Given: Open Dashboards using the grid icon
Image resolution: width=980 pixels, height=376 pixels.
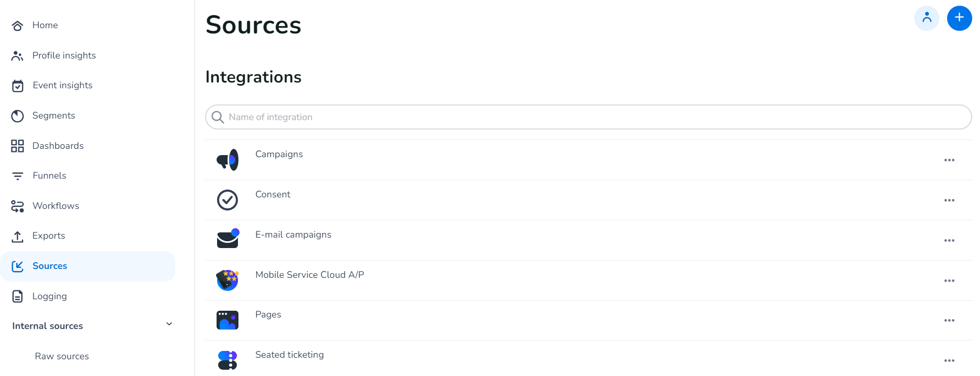Looking at the screenshot, I should pos(17,146).
